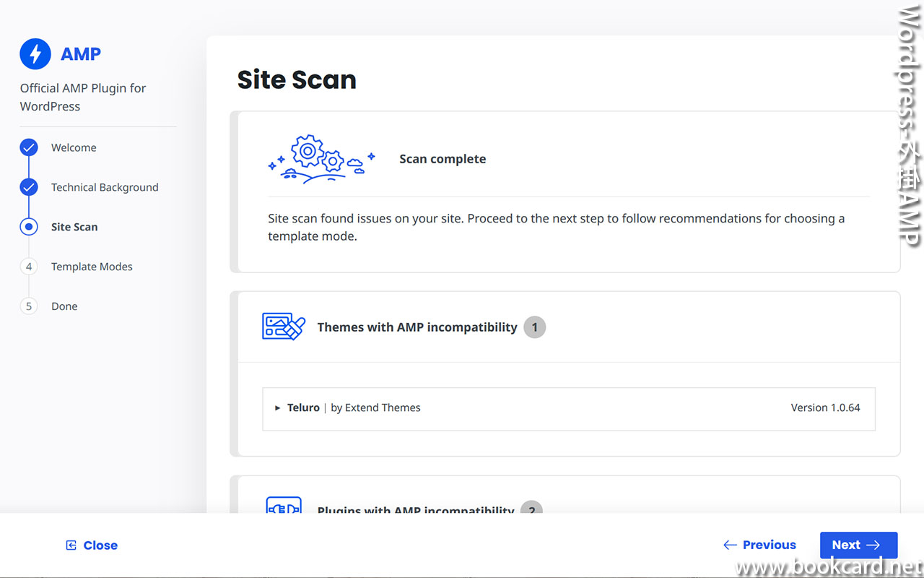This screenshot has width=924, height=578.
Task: Click the back arrow beside Previous
Action: [729, 545]
